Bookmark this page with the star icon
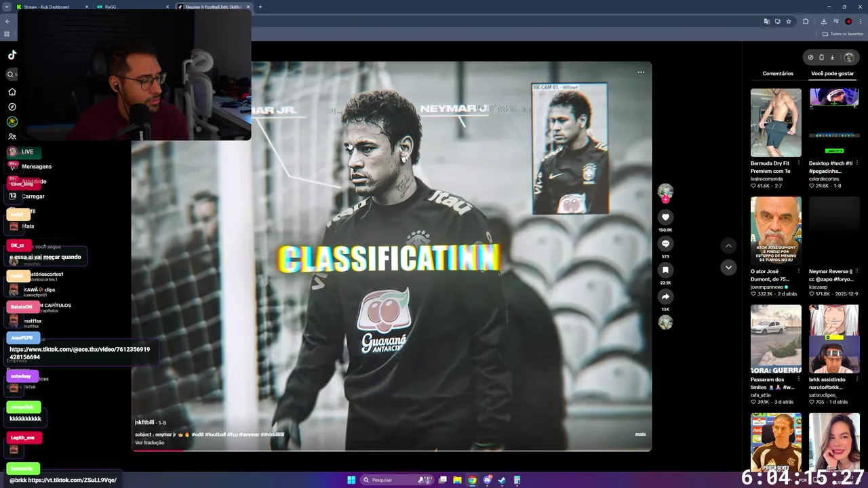 [x=789, y=22]
